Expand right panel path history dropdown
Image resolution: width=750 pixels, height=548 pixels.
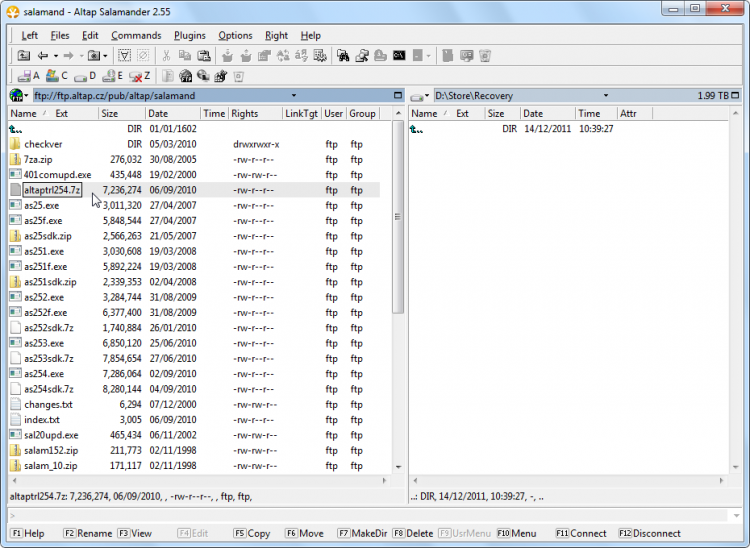606,96
